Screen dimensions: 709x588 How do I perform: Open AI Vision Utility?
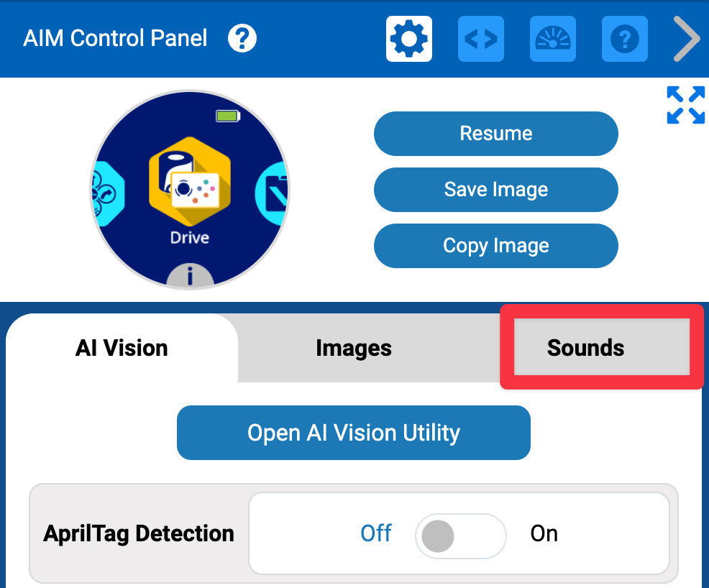tap(353, 433)
